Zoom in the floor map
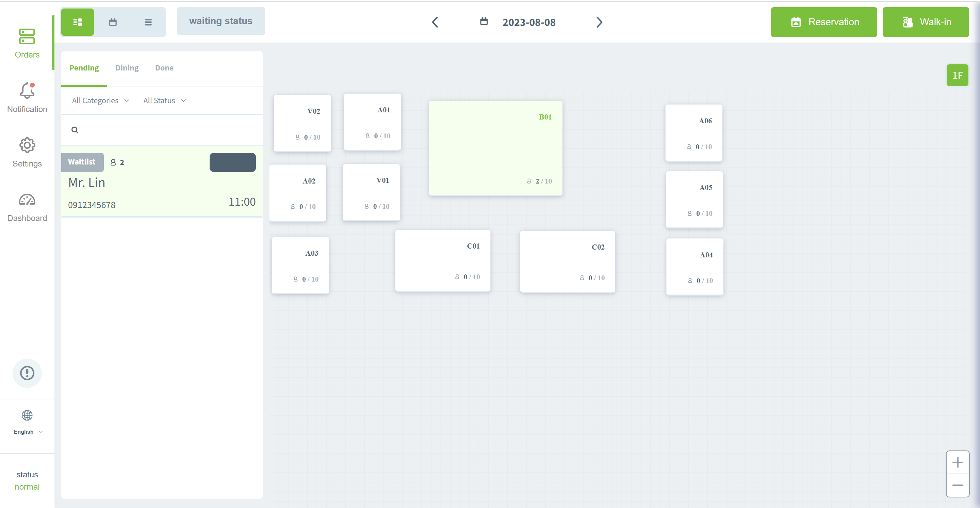Screen dimensions: 980x508 (x=957, y=462)
